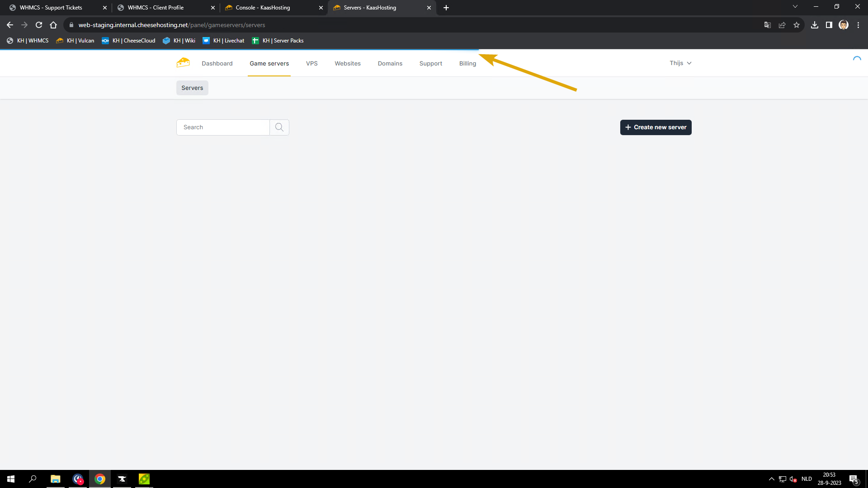
Task: Open the tab search chevron dropdown
Action: tap(795, 7)
